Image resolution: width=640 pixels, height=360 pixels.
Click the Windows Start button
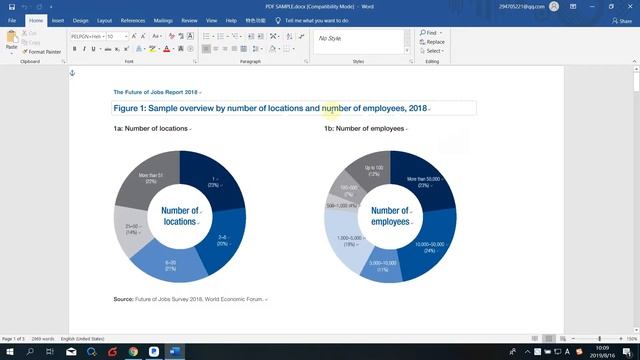point(10,351)
